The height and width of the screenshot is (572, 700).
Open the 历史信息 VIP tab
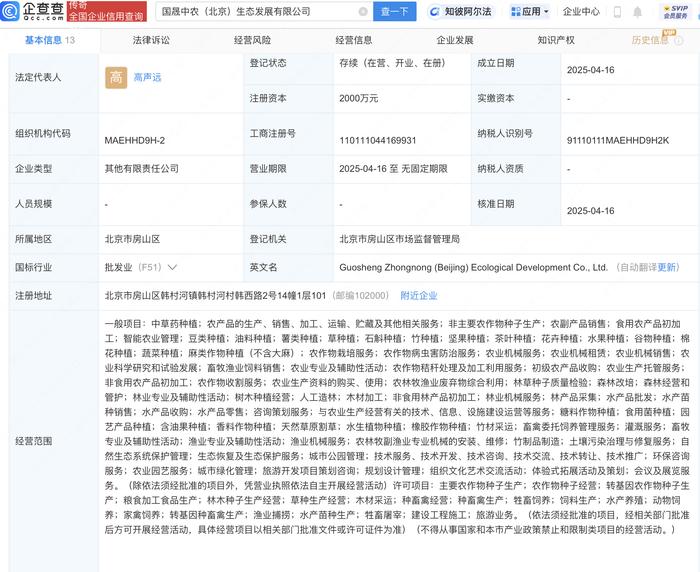click(650, 40)
